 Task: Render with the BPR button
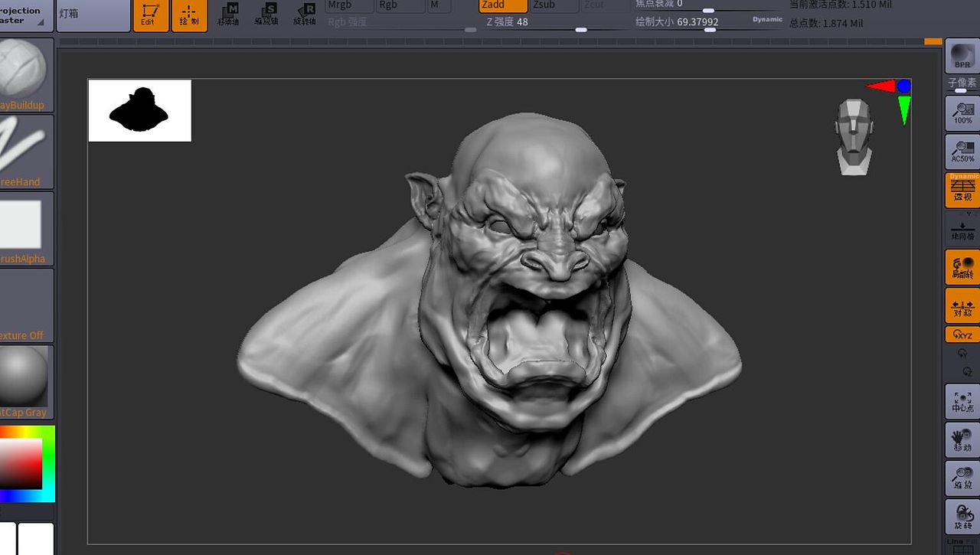point(962,56)
